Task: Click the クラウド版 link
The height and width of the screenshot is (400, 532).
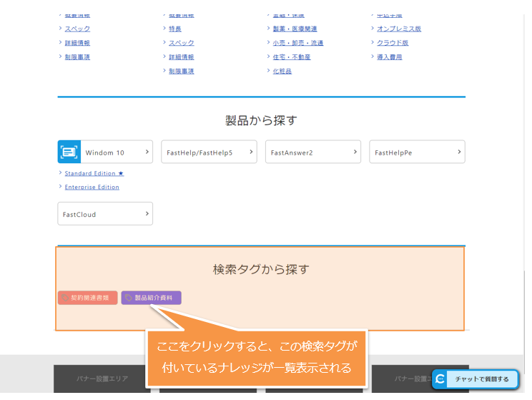Action: [x=393, y=43]
